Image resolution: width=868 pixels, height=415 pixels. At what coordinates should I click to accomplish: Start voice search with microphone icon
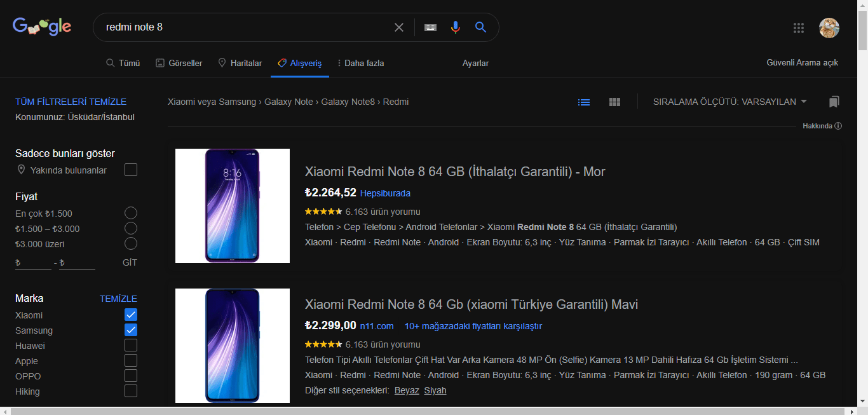pyautogui.click(x=455, y=27)
